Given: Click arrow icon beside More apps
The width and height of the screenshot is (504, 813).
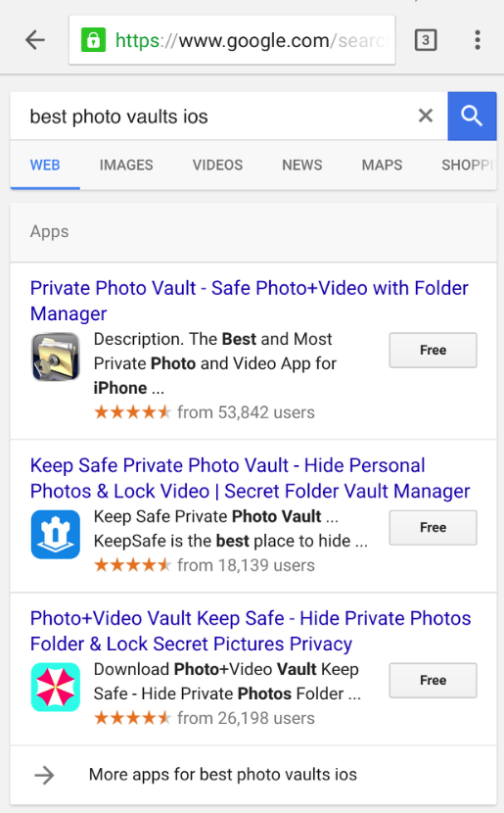Looking at the screenshot, I should (x=45, y=775).
